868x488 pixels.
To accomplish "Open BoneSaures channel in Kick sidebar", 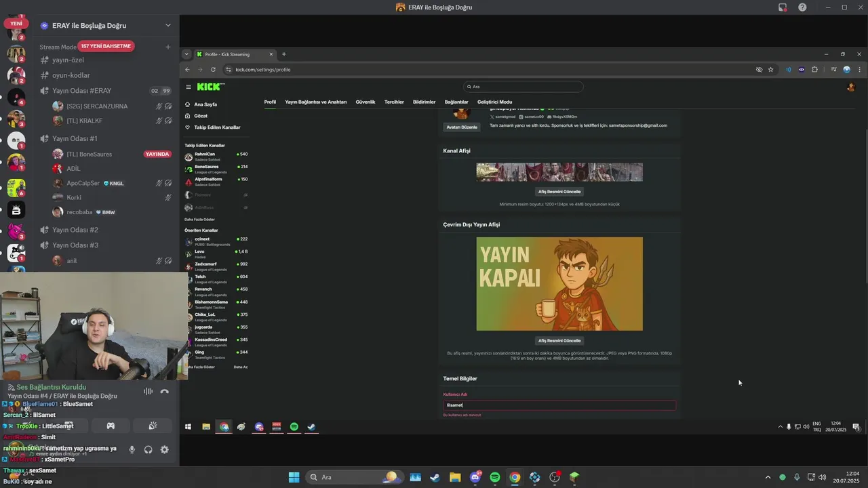I will tap(216, 168).
